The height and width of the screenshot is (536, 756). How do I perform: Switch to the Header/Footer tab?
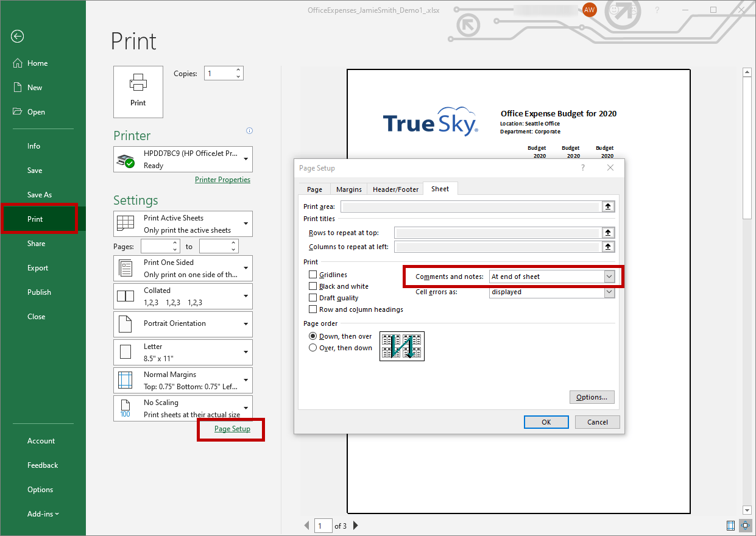pyautogui.click(x=395, y=189)
